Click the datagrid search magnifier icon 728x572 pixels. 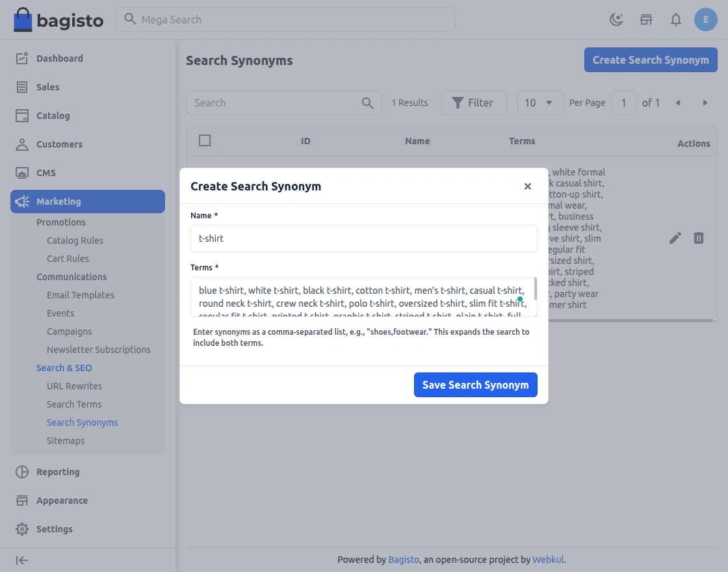coord(368,103)
